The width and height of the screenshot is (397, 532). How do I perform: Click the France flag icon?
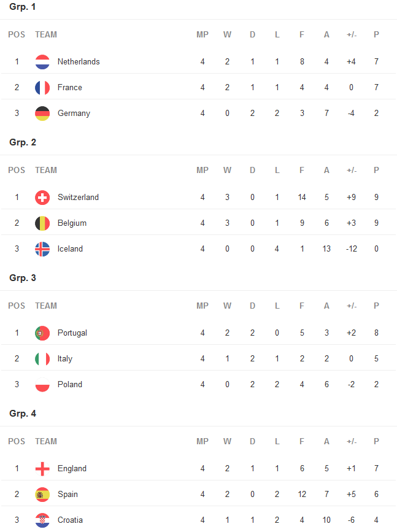point(42,88)
